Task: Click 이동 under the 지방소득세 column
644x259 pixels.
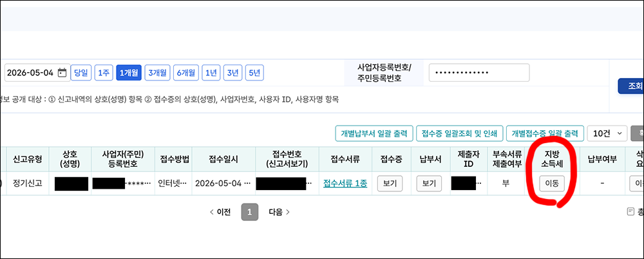Action: click(553, 184)
